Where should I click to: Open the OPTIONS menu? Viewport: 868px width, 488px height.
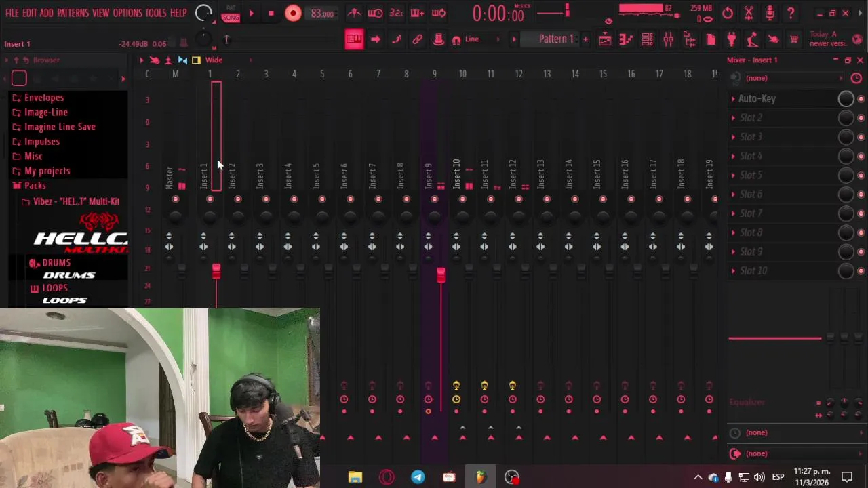coord(127,13)
